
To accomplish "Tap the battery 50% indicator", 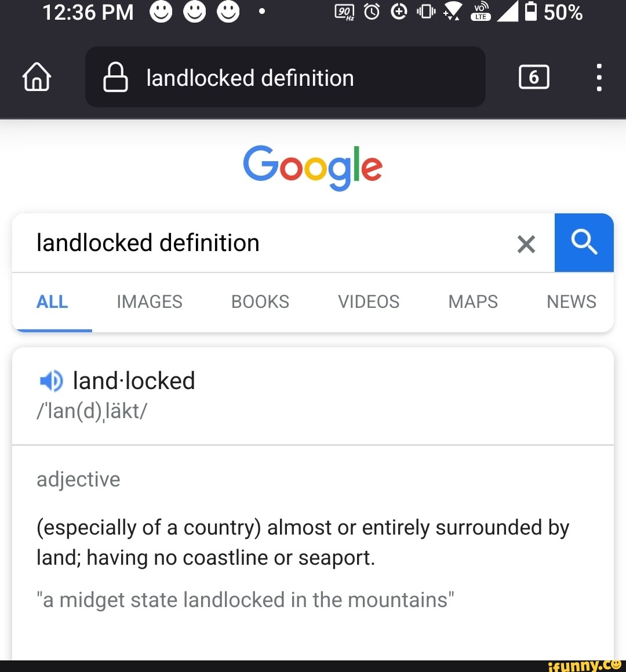I will [x=554, y=12].
